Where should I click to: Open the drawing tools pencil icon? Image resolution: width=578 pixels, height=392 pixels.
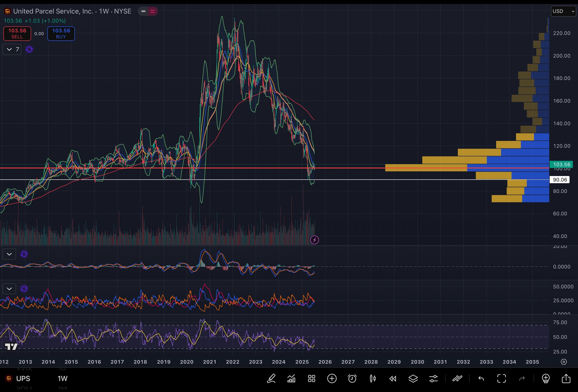point(271,378)
